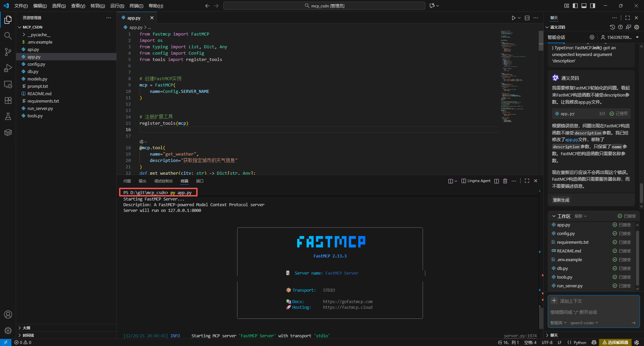Screen dimensions: 644x346
Task: Expand the 时间线 timeline section
Action: click(28, 335)
